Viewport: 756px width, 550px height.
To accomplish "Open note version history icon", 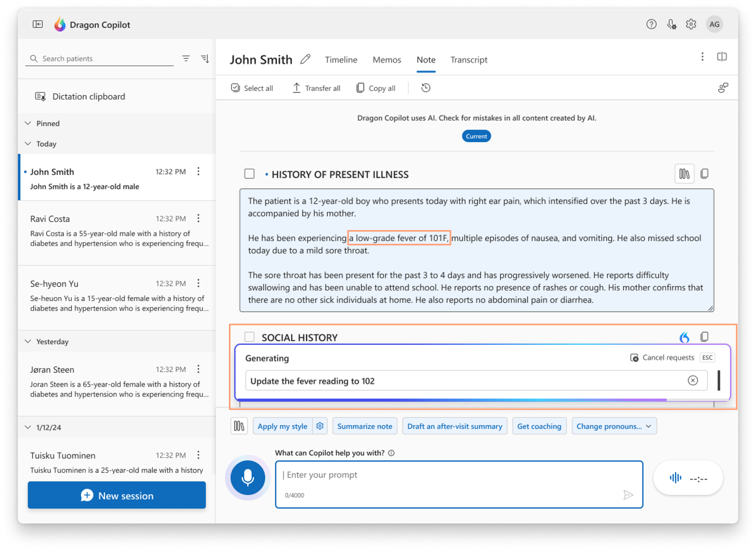I will coord(426,88).
